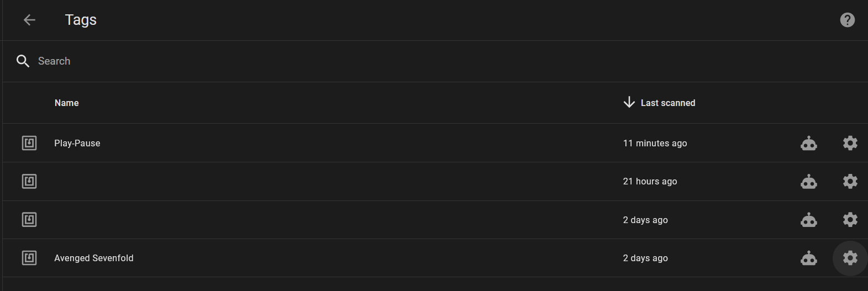Select the Avenged Sevenfold tag name

[x=94, y=258]
